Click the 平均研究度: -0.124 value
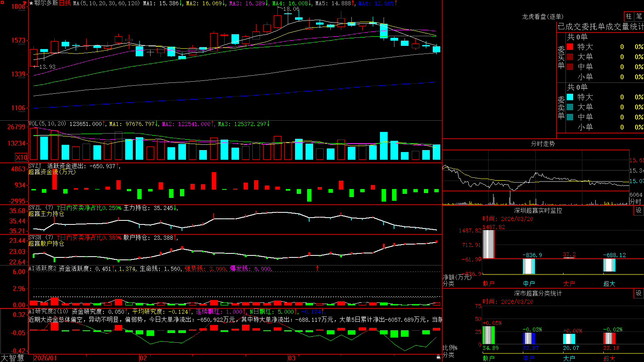 162,311
